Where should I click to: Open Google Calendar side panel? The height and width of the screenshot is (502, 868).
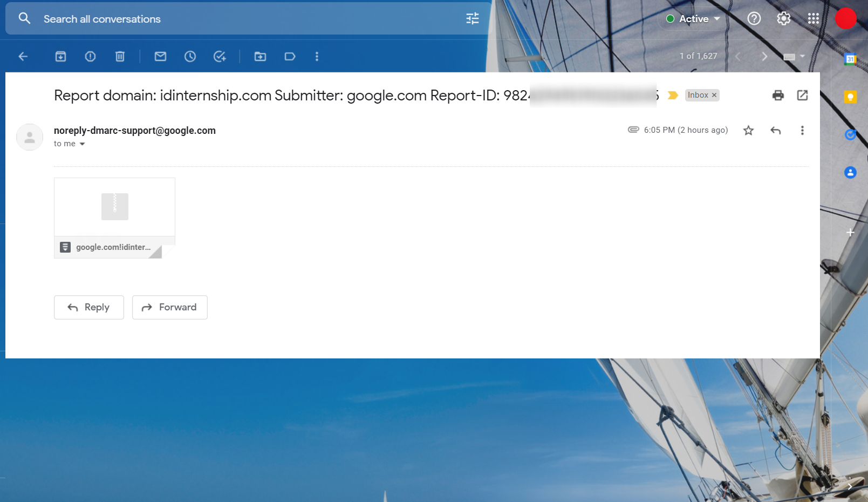850,59
